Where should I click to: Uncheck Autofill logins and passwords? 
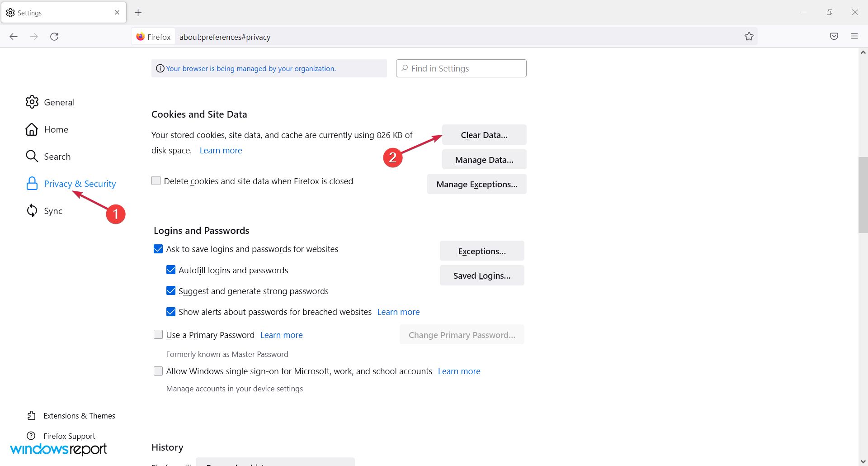pos(171,270)
